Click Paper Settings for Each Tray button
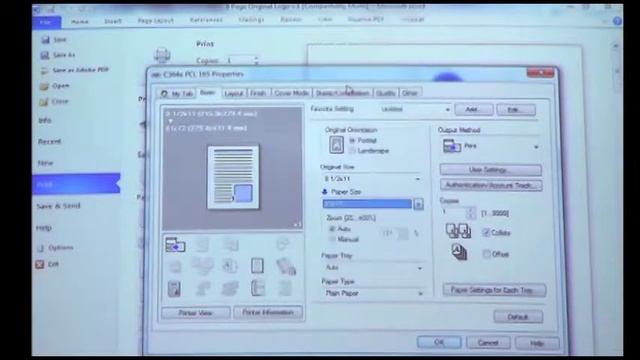Screen dimensions: 640x360 [x=494, y=290]
